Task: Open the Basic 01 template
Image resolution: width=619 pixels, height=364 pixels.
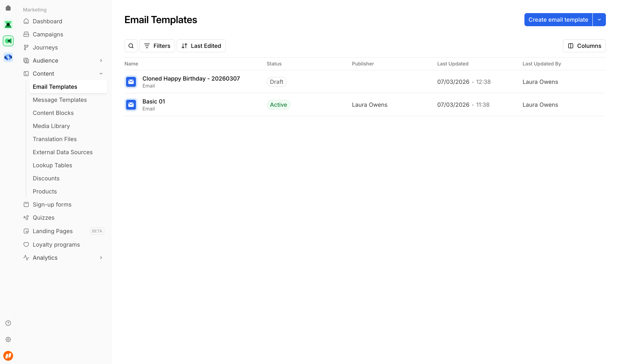Action: pyautogui.click(x=154, y=102)
